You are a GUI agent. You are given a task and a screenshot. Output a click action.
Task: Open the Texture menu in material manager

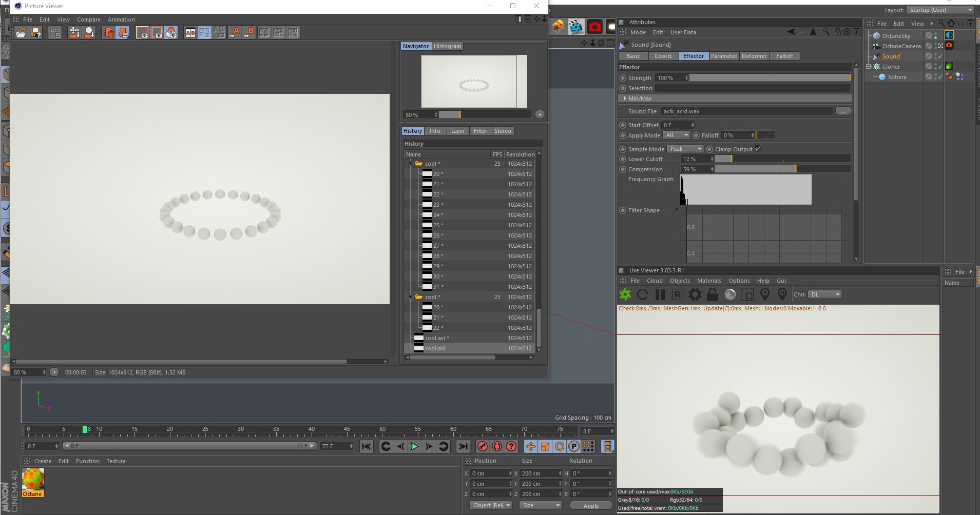(x=116, y=461)
